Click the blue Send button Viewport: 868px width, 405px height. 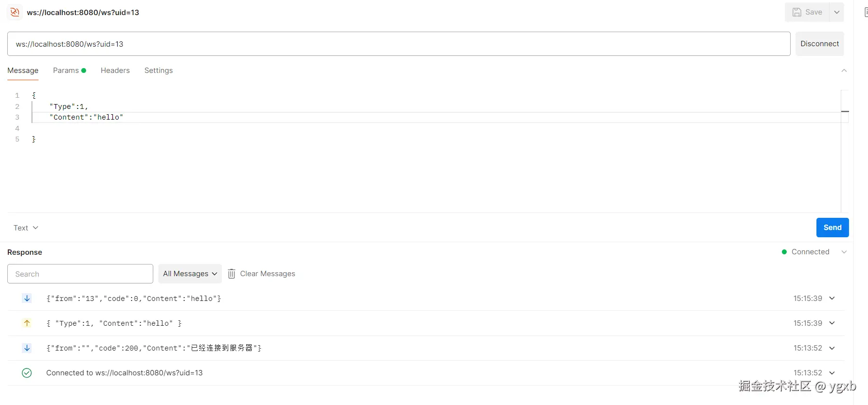point(832,228)
